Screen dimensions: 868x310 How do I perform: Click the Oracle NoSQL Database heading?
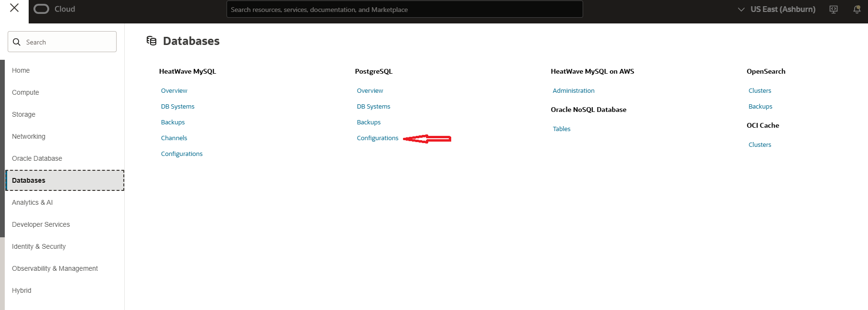(588, 110)
